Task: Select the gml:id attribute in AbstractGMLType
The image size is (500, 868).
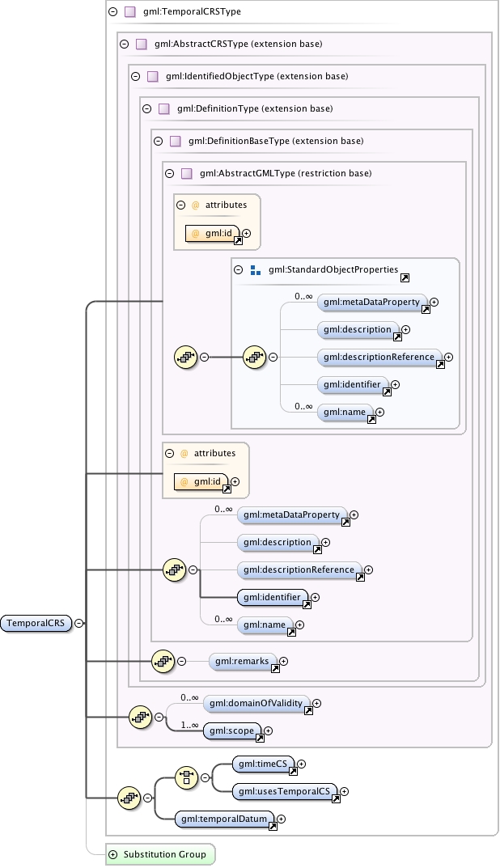Action: 213,233
